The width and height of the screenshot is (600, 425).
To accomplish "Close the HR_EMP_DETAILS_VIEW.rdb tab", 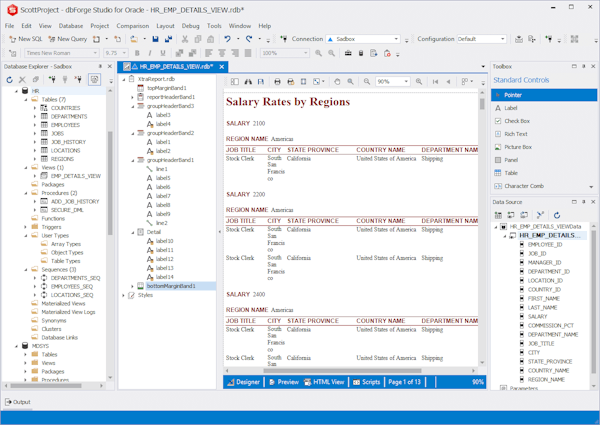I will pyautogui.click(x=222, y=67).
